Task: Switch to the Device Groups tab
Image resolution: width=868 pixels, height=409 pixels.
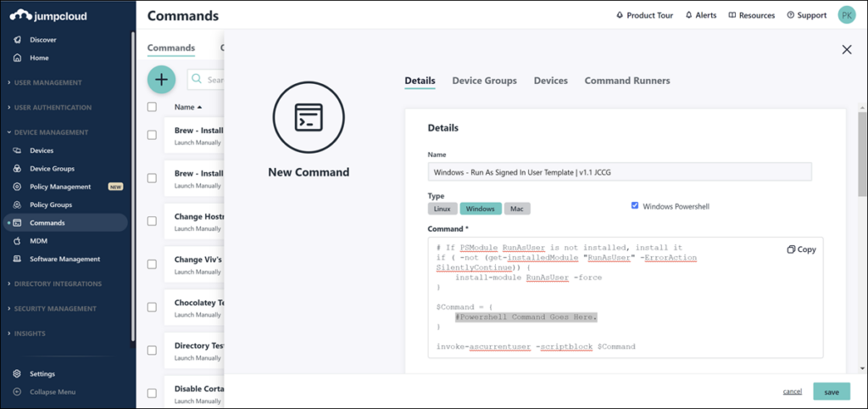Action: pos(484,81)
